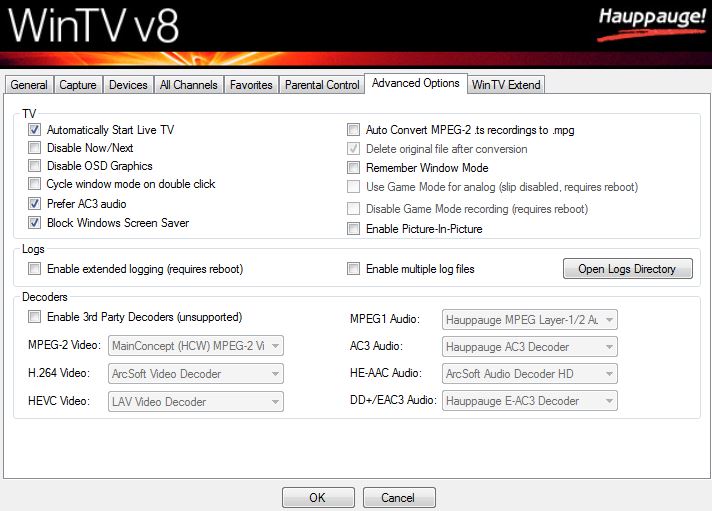Go to the All Channels tab
The width and height of the screenshot is (712, 511).
188,85
